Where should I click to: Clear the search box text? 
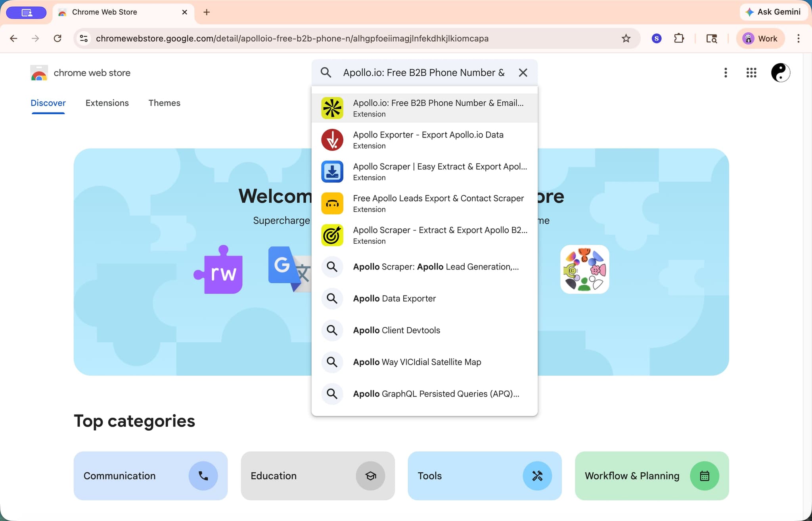click(523, 73)
